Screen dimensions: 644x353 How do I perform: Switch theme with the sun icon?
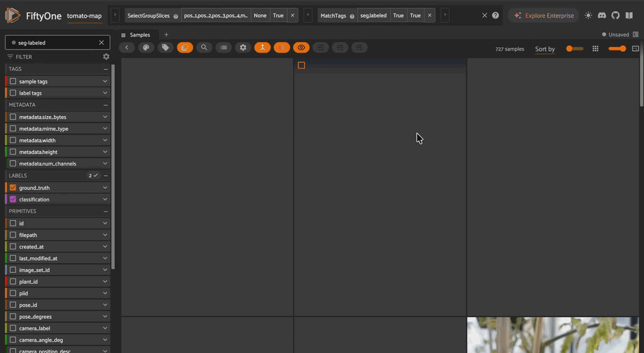(589, 16)
